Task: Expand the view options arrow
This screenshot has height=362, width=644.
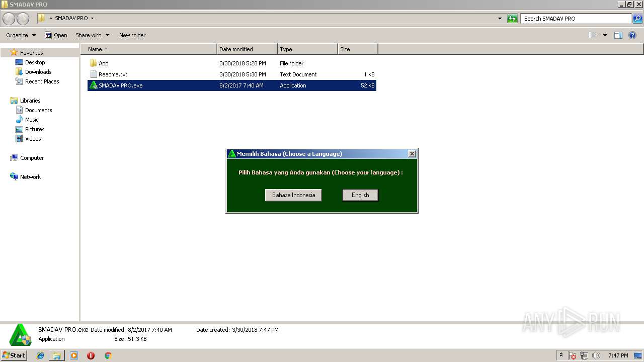Action: tap(605, 35)
